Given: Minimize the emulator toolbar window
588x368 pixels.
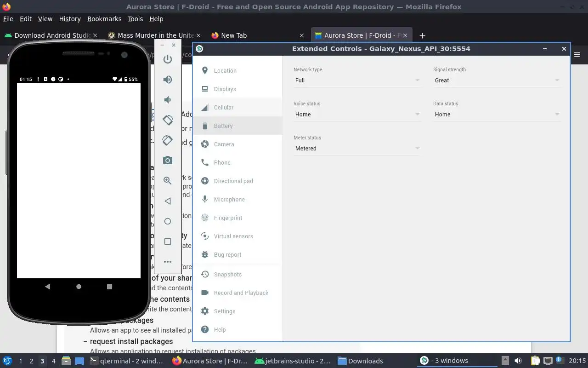Looking at the screenshot, I should coord(162,45).
